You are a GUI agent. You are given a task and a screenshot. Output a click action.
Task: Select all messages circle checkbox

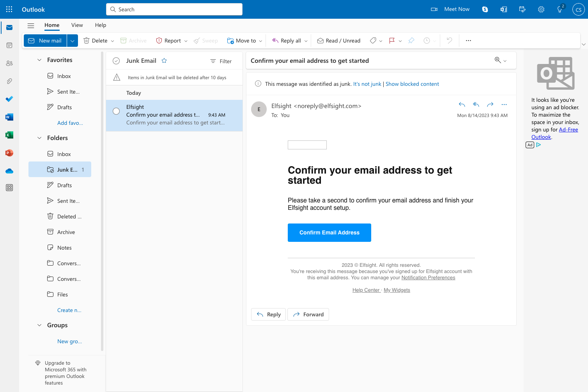click(x=116, y=61)
